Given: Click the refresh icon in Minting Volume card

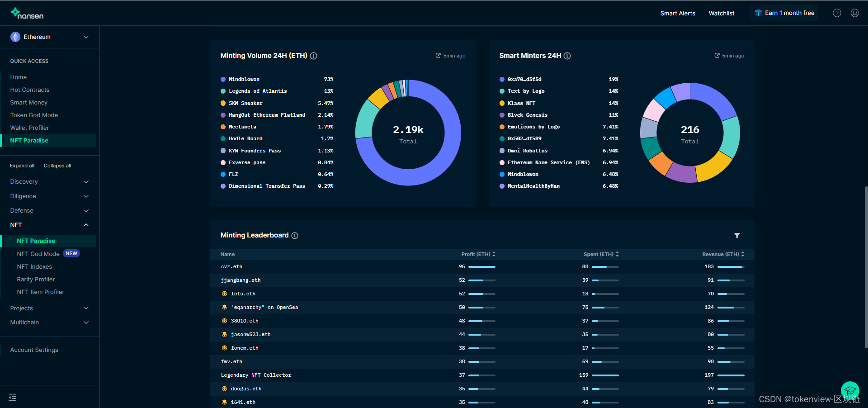Looking at the screenshot, I should click(x=438, y=56).
